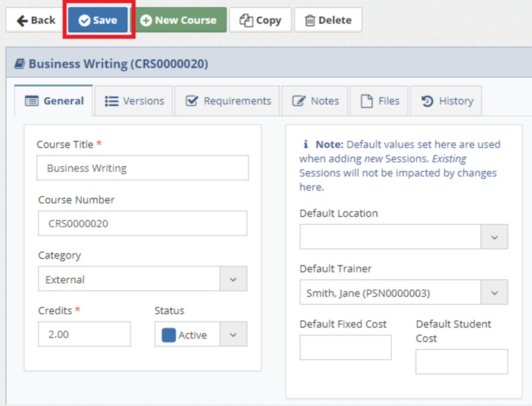Open the Files tab
Image resolution: width=532 pixels, height=406 pixels.
pos(380,101)
